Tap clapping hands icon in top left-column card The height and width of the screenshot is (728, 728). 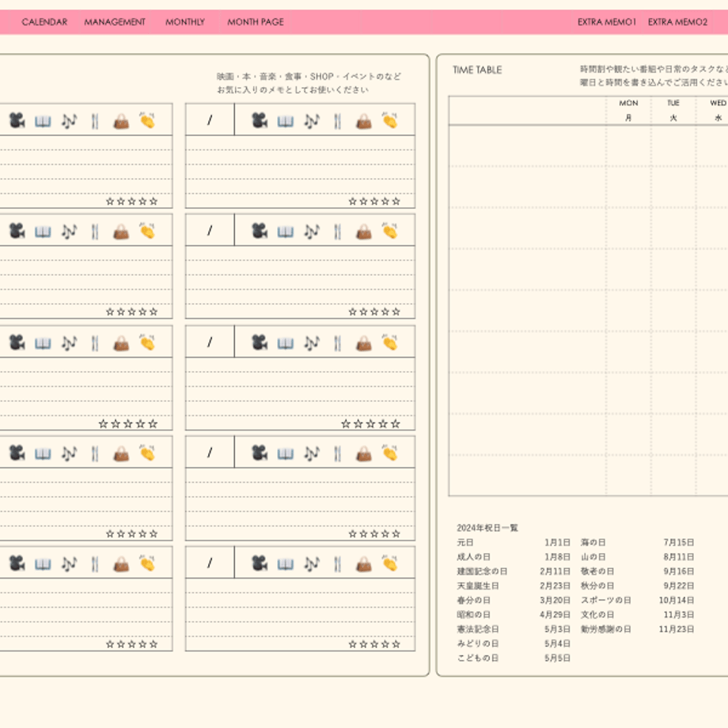[147, 120]
